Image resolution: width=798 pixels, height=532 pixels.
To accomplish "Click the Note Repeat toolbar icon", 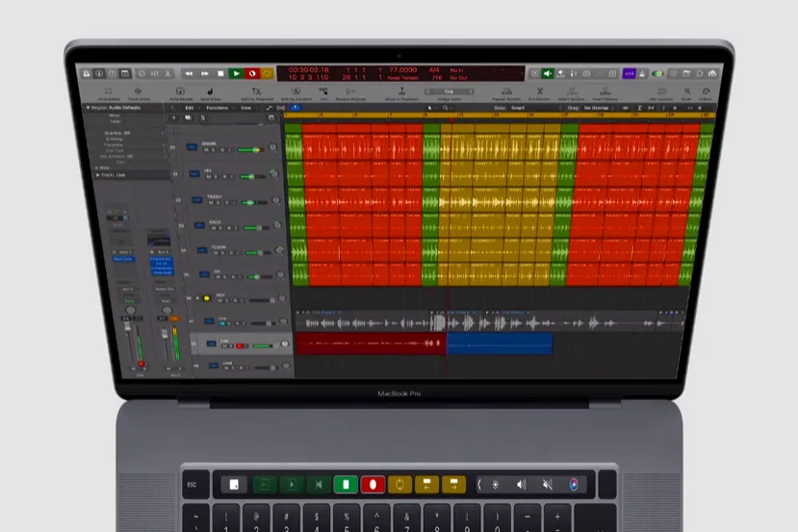I will click(180, 93).
